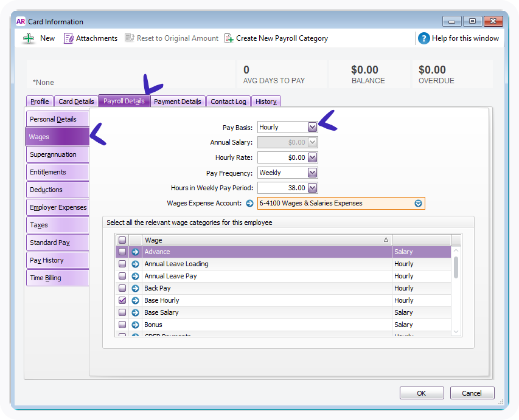Open details for Annual Leave Pay category
Image resolution: width=519 pixels, height=420 pixels.
pyautogui.click(x=134, y=276)
